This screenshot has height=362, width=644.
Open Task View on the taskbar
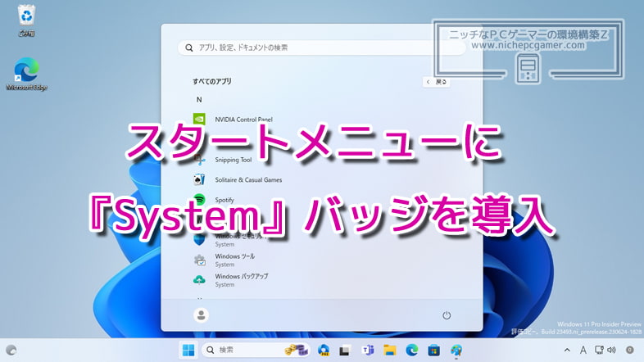click(345, 350)
